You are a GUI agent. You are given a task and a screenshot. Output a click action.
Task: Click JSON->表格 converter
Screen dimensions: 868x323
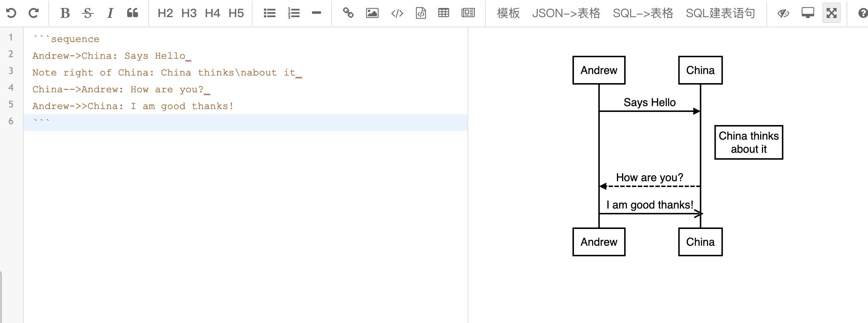click(566, 13)
